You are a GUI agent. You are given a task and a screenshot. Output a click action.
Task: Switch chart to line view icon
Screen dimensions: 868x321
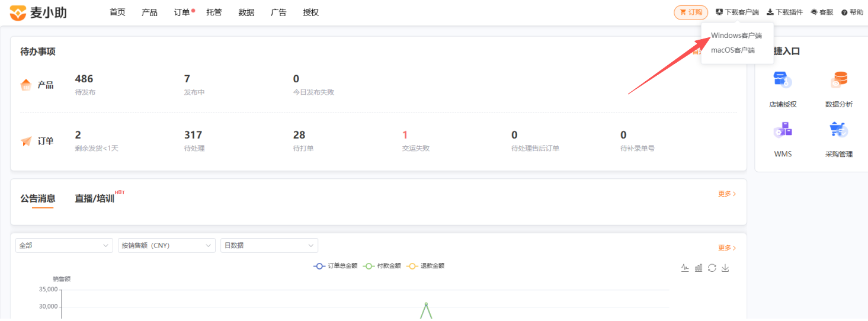click(x=685, y=268)
